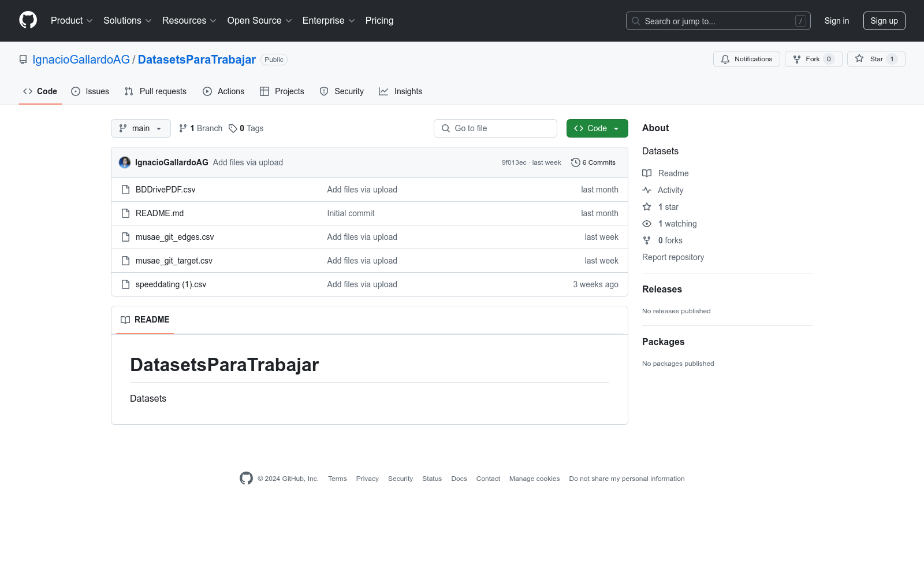Click the 9f013ec commit hash
This screenshot has width=924, height=578.
[514, 162]
